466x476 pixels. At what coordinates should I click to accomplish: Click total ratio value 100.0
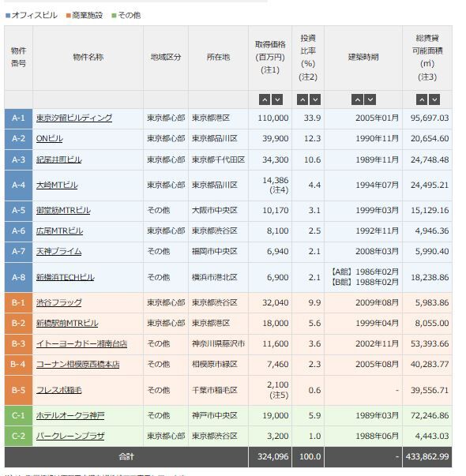point(310,456)
